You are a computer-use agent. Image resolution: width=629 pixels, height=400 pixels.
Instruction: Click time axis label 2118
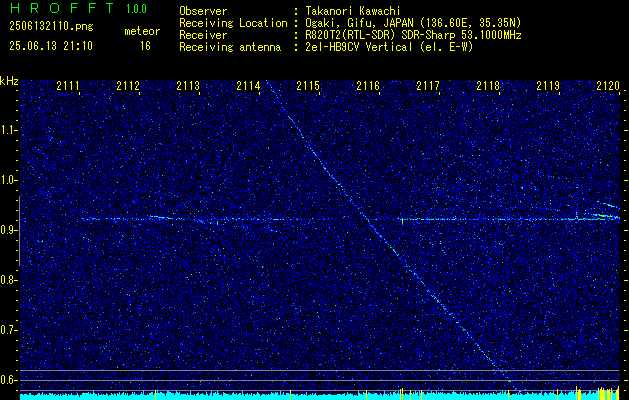click(x=488, y=85)
